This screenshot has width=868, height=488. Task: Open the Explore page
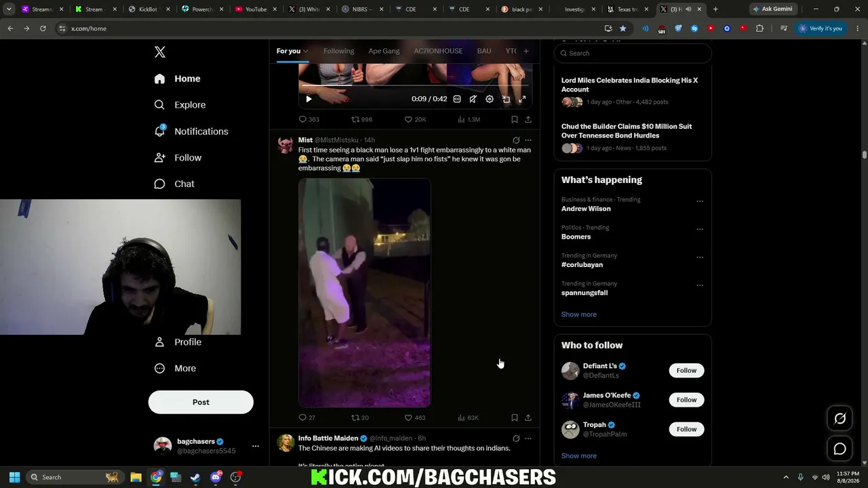[180, 105]
